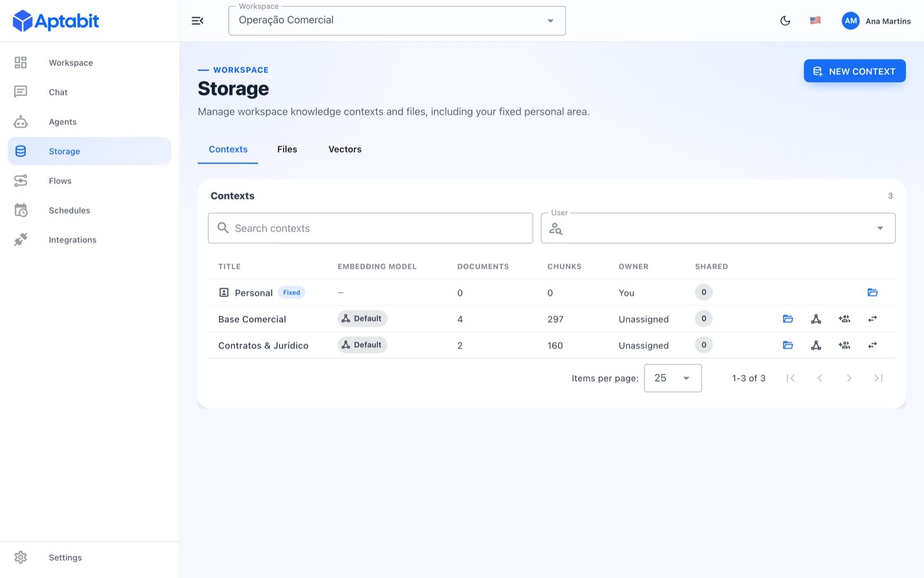The image size is (924, 578).
Task: Click the New Context button
Action: 855,71
